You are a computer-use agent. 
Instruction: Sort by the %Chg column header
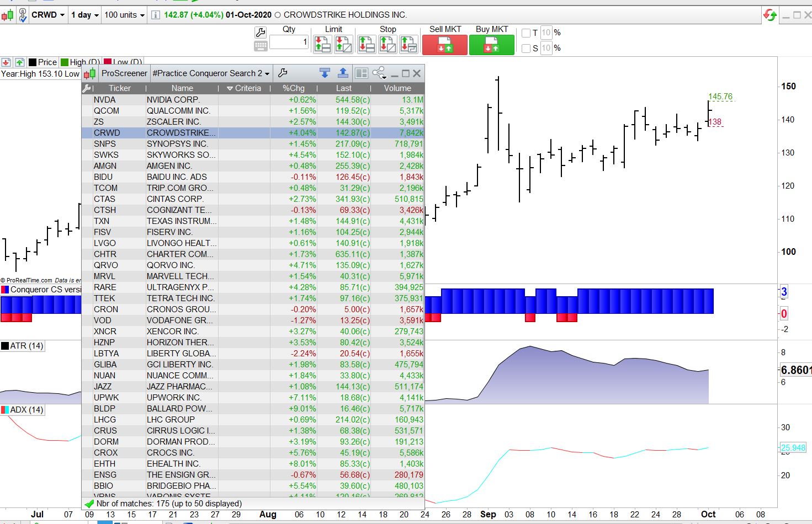[x=294, y=88]
